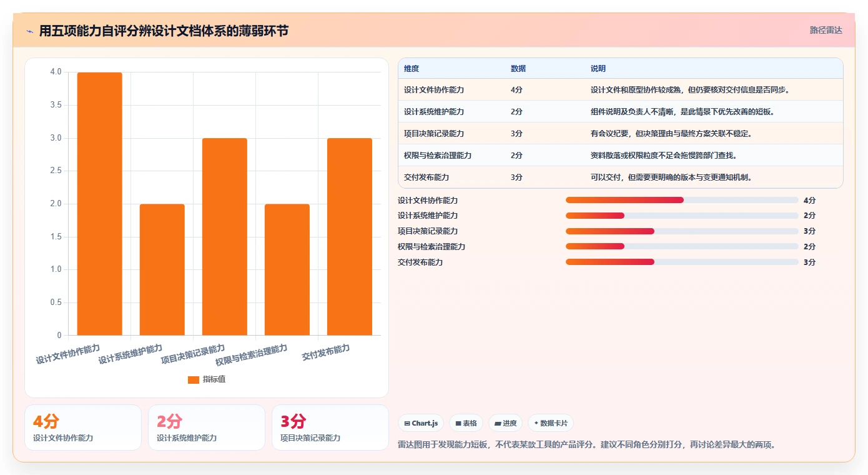Click description '可以交付，但需要更明确的版本…'

coord(672,177)
